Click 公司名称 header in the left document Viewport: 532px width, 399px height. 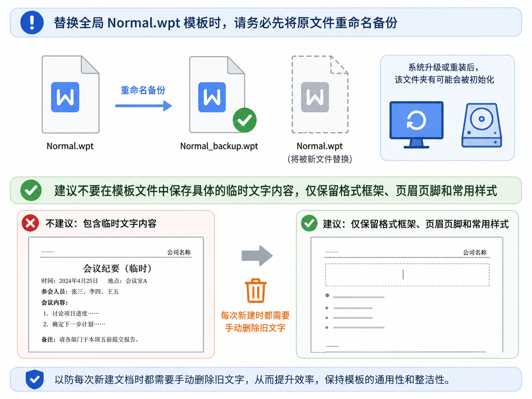click(179, 252)
